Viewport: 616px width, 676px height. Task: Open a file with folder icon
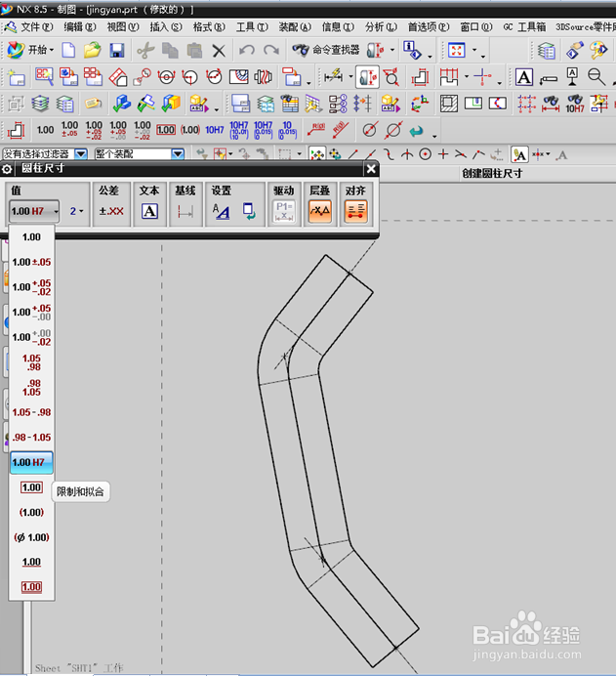pyautogui.click(x=92, y=51)
